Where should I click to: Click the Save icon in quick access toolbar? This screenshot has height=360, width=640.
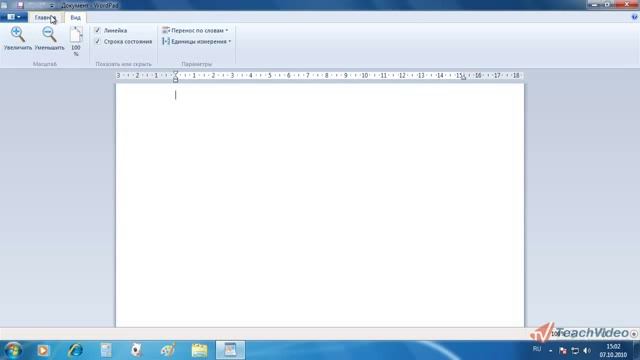[x=20, y=5]
